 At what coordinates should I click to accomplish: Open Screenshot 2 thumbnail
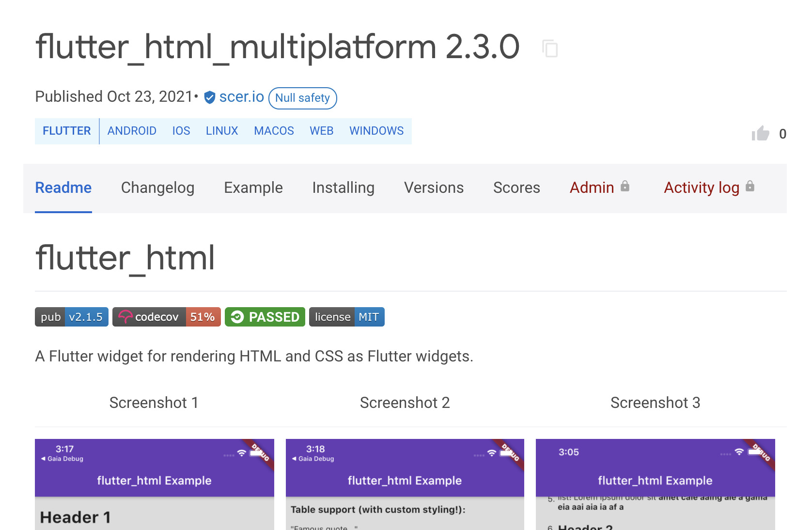point(405,484)
